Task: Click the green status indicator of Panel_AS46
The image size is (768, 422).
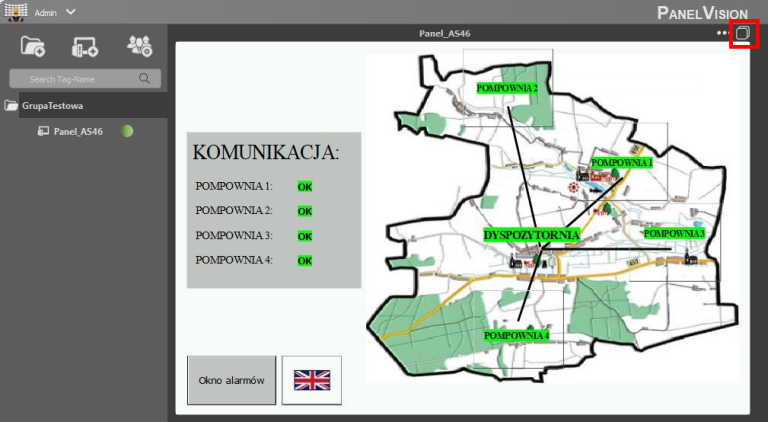Action: click(127, 131)
